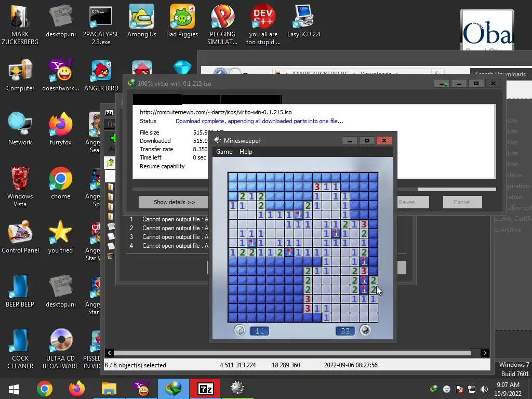Screen dimensions: 532x399
Task: Open Chrome from the taskbar
Action: click(45, 389)
